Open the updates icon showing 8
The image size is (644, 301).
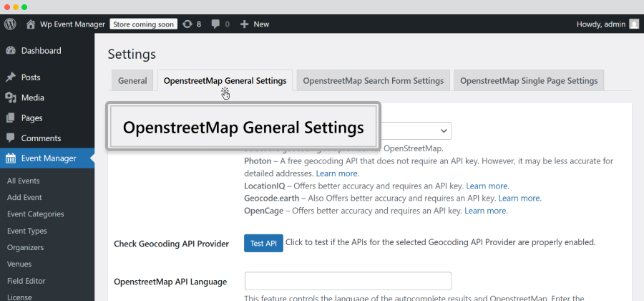187,24
